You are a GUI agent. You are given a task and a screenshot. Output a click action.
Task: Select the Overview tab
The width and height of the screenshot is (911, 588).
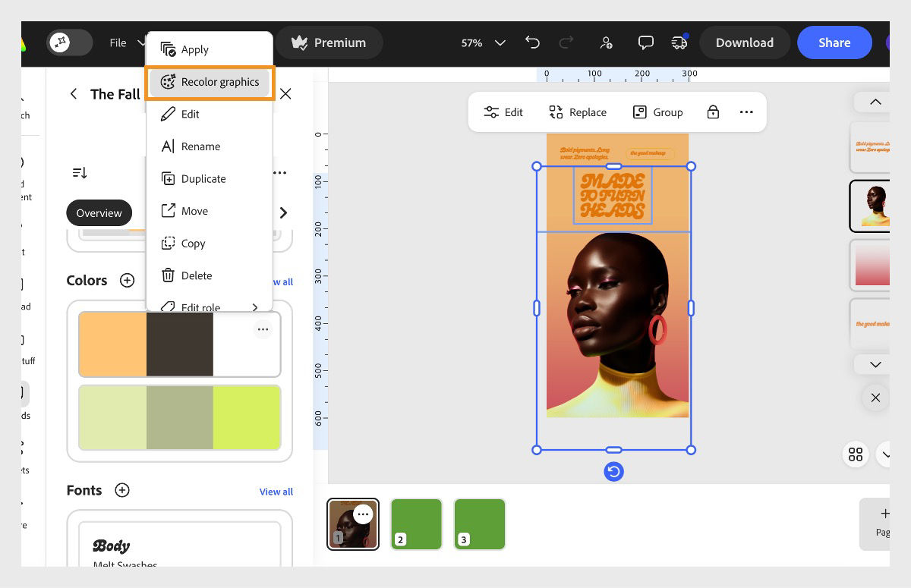click(x=99, y=212)
